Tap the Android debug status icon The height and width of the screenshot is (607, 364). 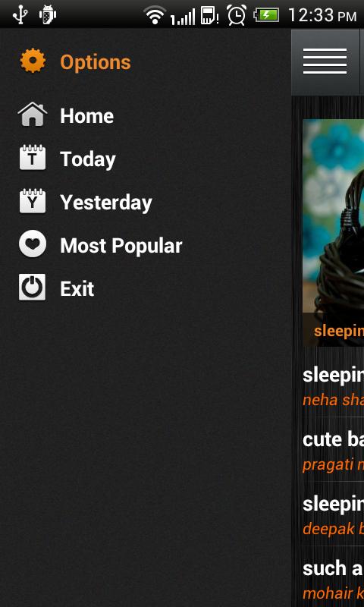tap(48, 14)
